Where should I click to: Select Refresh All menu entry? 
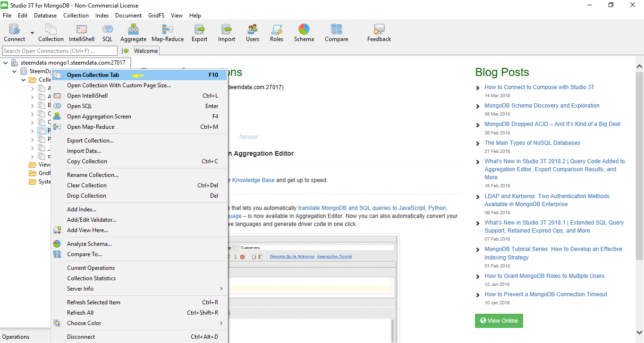click(x=140, y=313)
